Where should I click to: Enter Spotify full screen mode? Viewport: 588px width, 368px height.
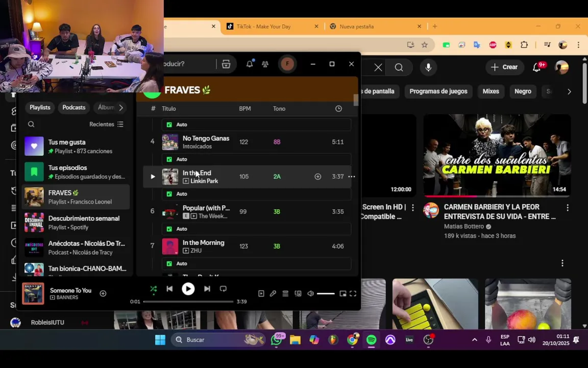pos(353,294)
